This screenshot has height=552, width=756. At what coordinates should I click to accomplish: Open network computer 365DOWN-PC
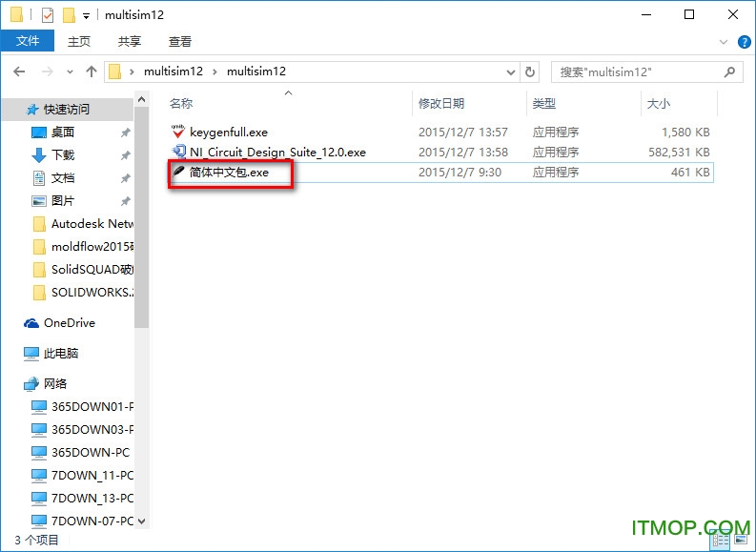(81, 453)
